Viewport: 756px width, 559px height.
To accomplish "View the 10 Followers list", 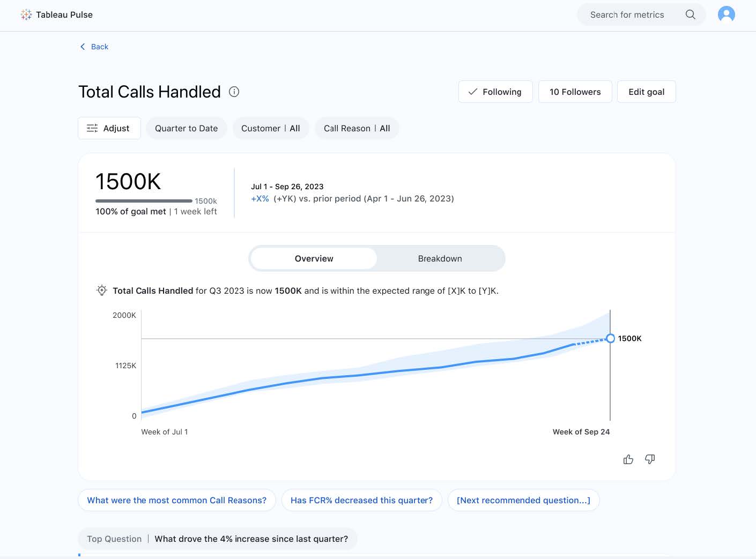I will pos(575,92).
